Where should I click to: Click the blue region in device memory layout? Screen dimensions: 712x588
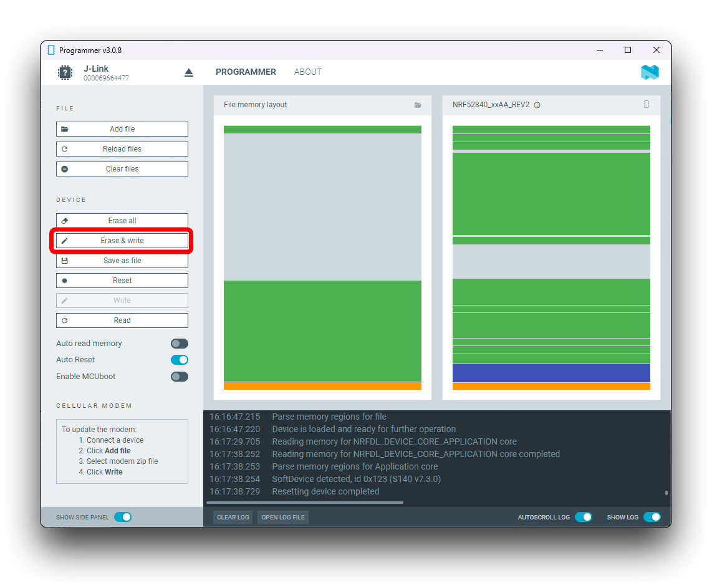[551, 374]
